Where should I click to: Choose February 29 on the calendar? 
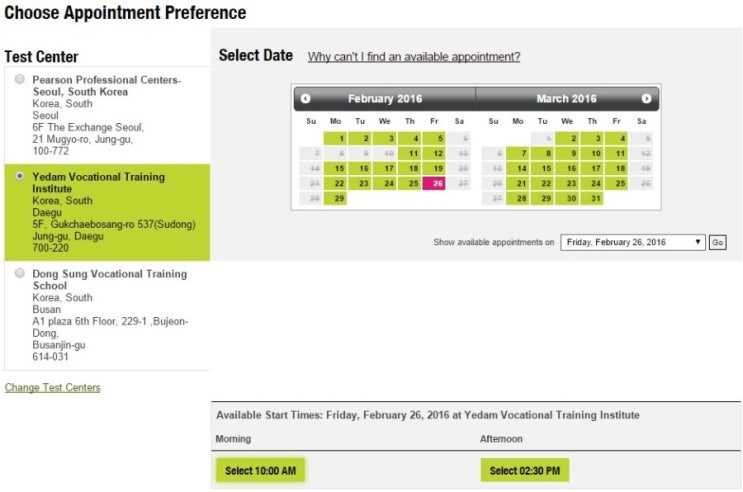point(340,198)
